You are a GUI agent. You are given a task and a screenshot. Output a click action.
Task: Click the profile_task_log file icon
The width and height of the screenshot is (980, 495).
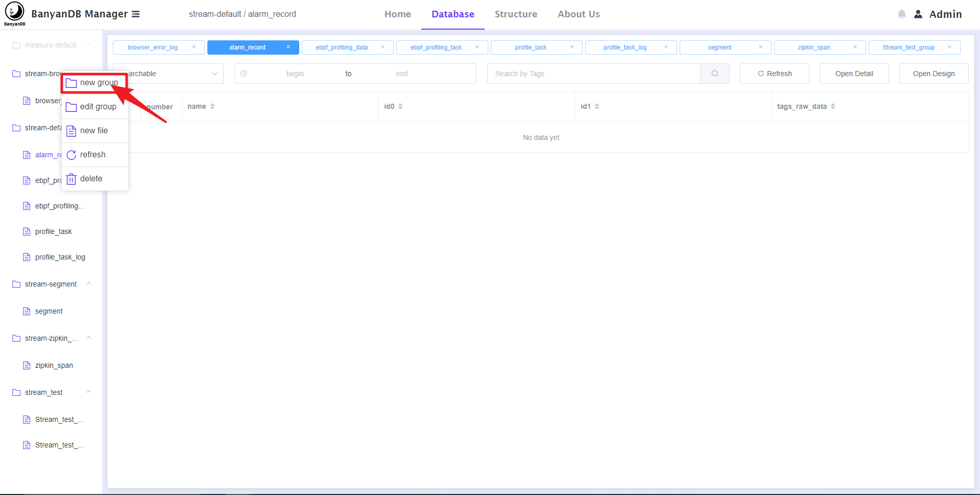[x=27, y=257]
